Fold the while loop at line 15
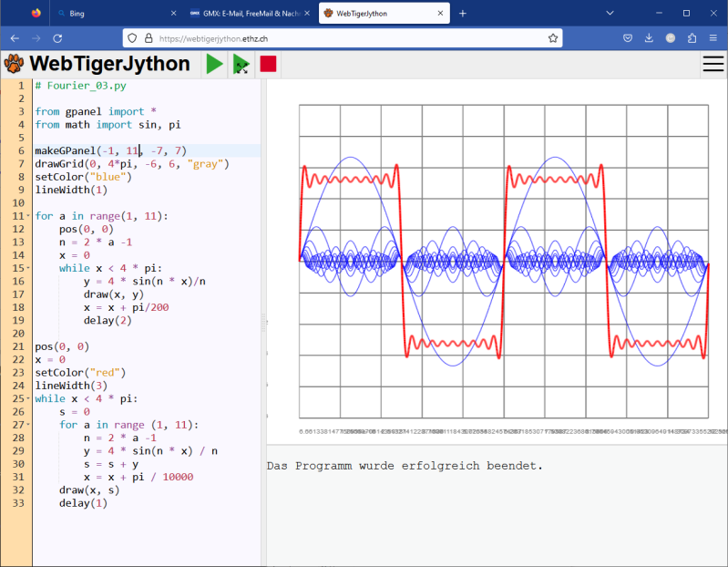Viewport: 728px width, 567px height. [29, 268]
